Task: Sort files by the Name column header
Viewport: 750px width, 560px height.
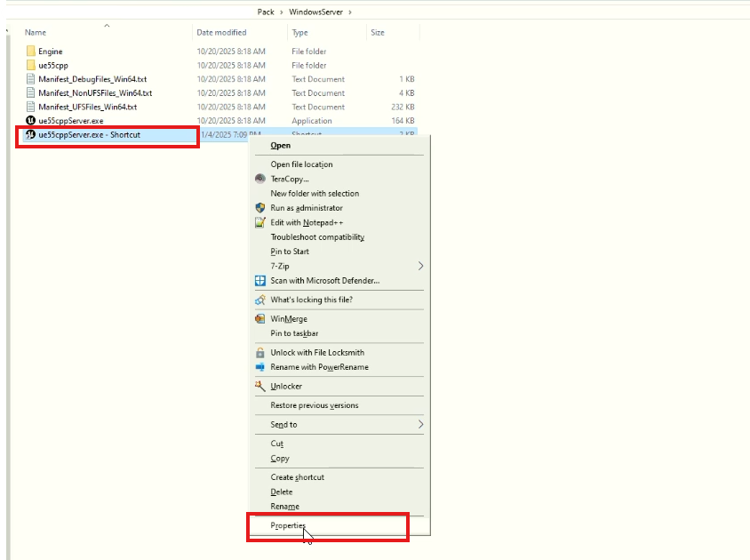Action: (36, 33)
